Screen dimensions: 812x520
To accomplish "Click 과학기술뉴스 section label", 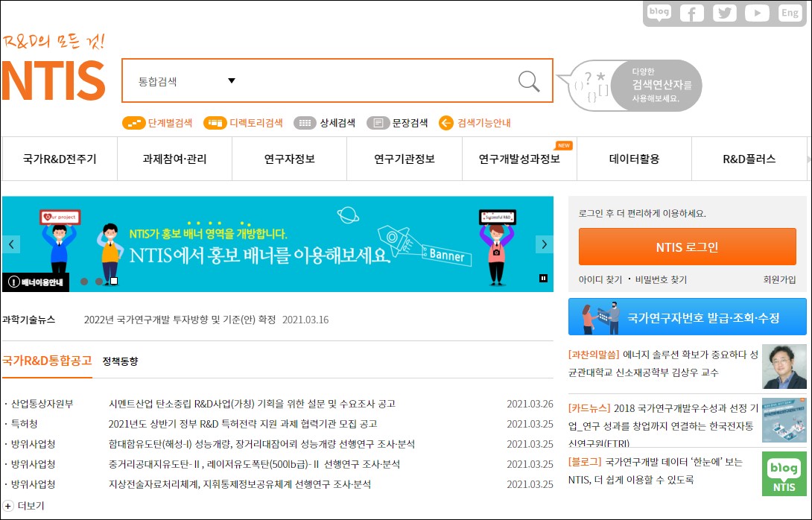I will tap(28, 320).
